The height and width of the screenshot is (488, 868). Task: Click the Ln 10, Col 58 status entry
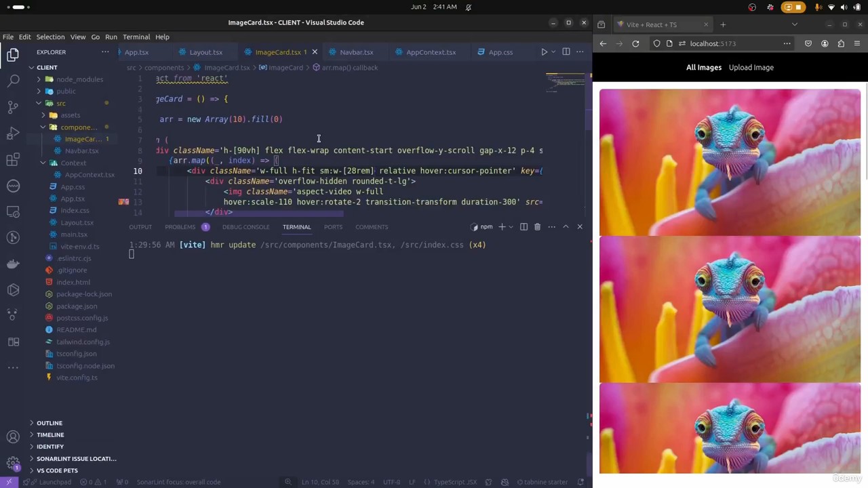tap(319, 482)
